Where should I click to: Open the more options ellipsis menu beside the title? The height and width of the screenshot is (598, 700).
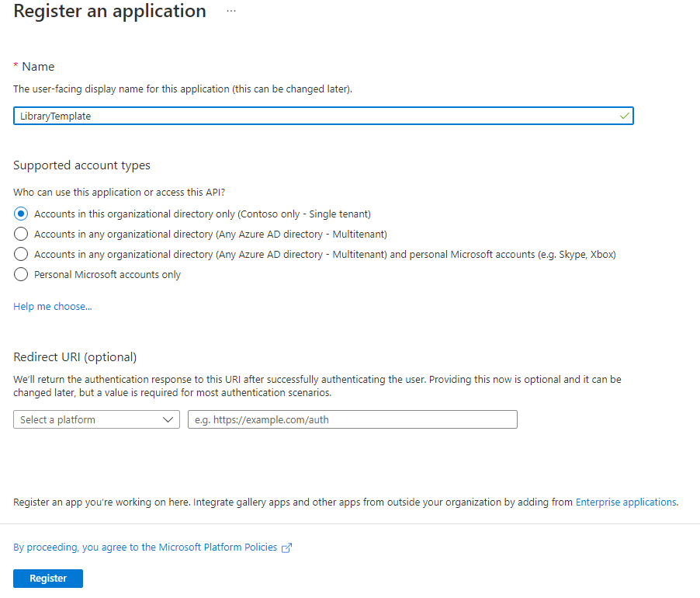click(230, 11)
